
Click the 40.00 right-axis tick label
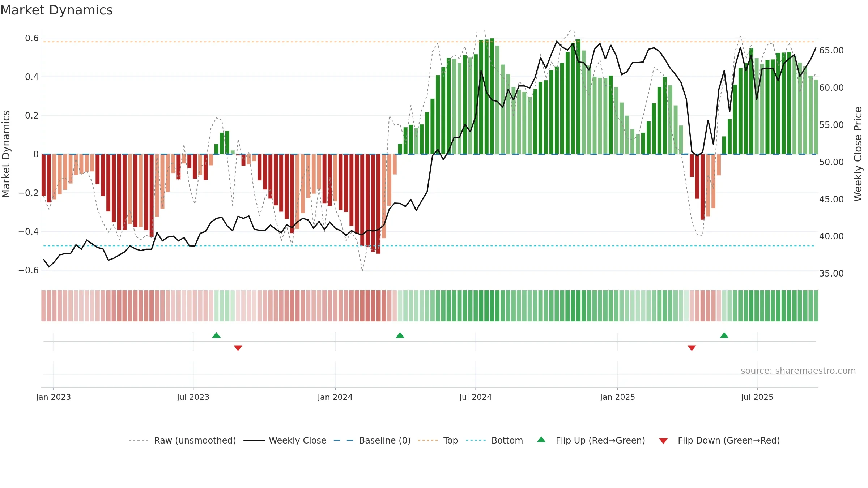point(831,236)
